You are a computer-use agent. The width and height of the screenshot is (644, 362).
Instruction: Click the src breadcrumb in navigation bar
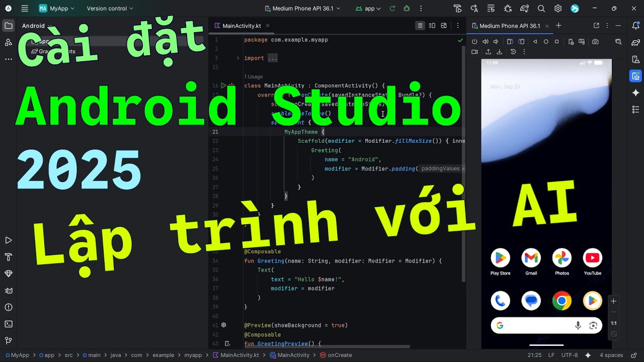point(69,355)
